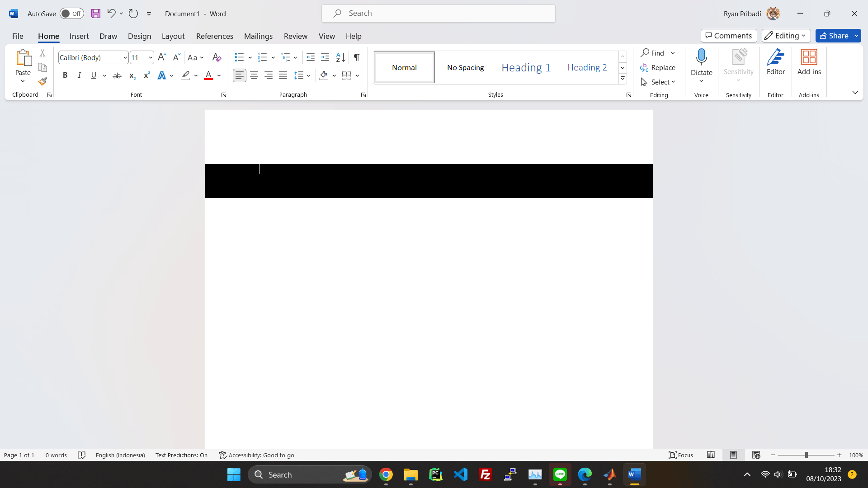
Task: Expand the font size dropdown
Action: (151, 57)
